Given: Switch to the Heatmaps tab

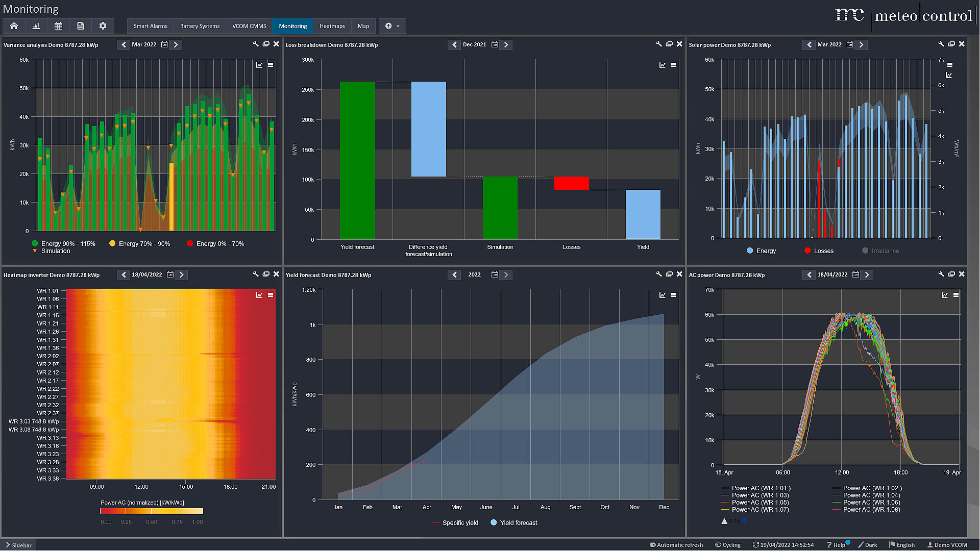Looking at the screenshot, I should [x=332, y=26].
